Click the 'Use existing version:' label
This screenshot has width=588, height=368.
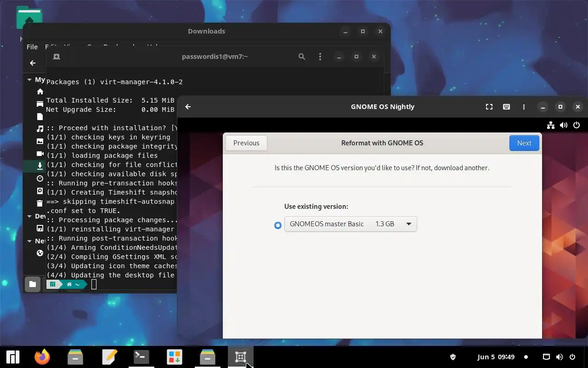tap(316, 207)
